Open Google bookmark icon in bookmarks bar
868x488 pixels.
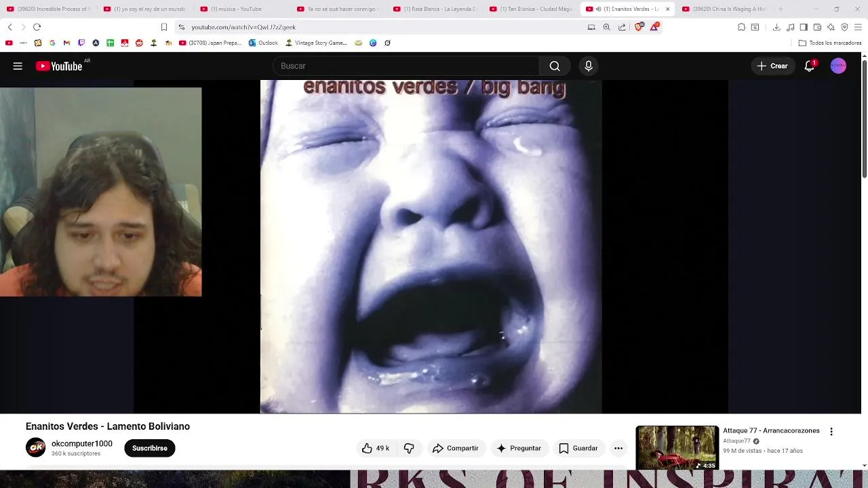[52, 43]
